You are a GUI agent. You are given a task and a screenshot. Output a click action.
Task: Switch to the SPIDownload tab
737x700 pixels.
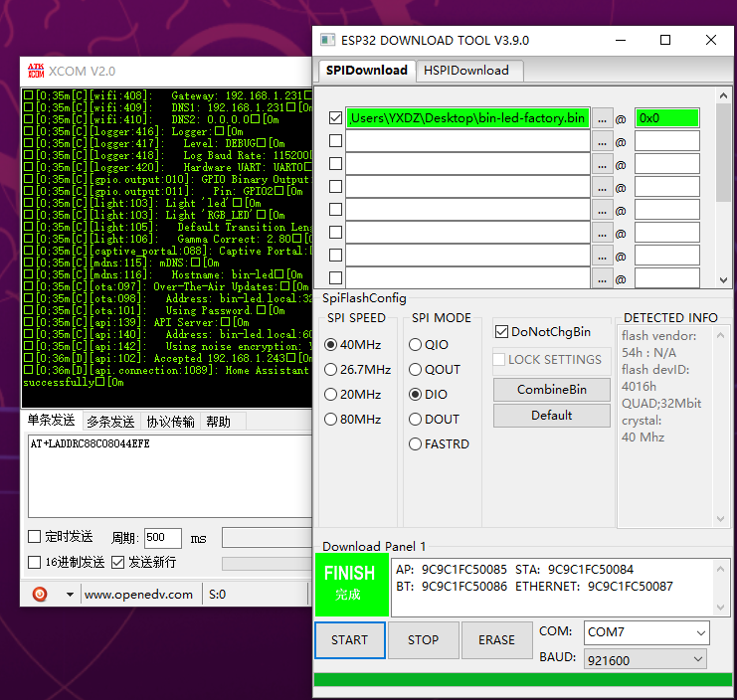coord(367,71)
